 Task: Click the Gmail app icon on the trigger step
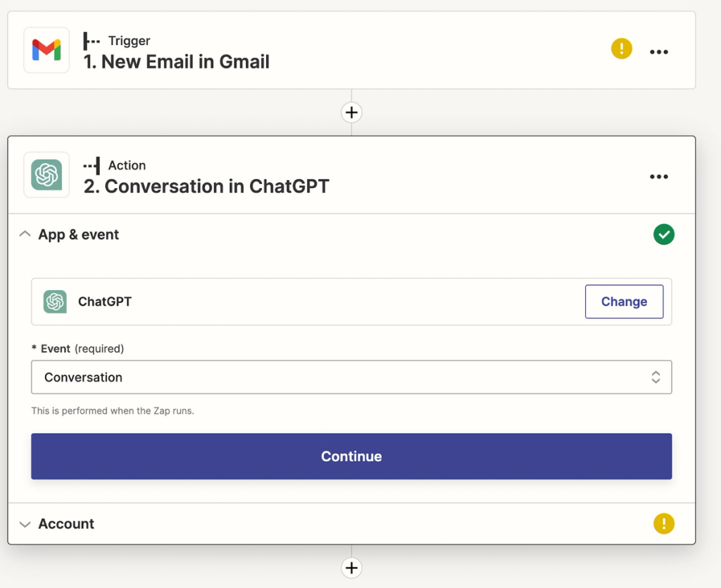[46, 49]
